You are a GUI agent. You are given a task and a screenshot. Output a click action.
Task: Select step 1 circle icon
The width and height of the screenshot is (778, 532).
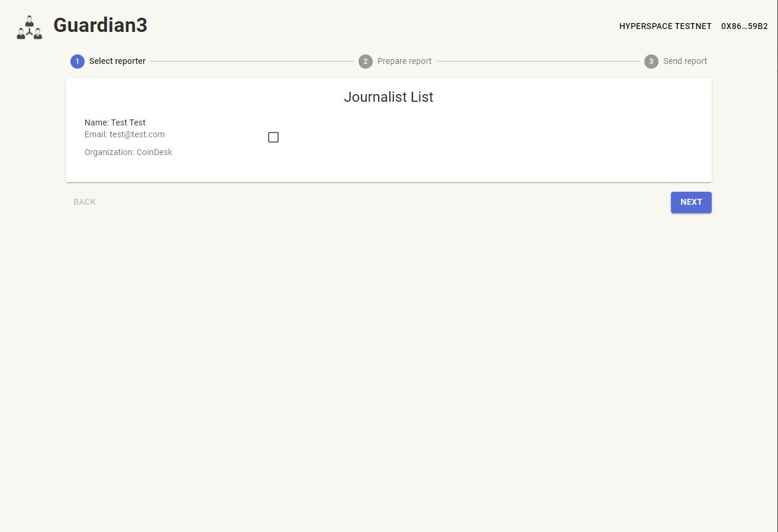[x=78, y=62]
